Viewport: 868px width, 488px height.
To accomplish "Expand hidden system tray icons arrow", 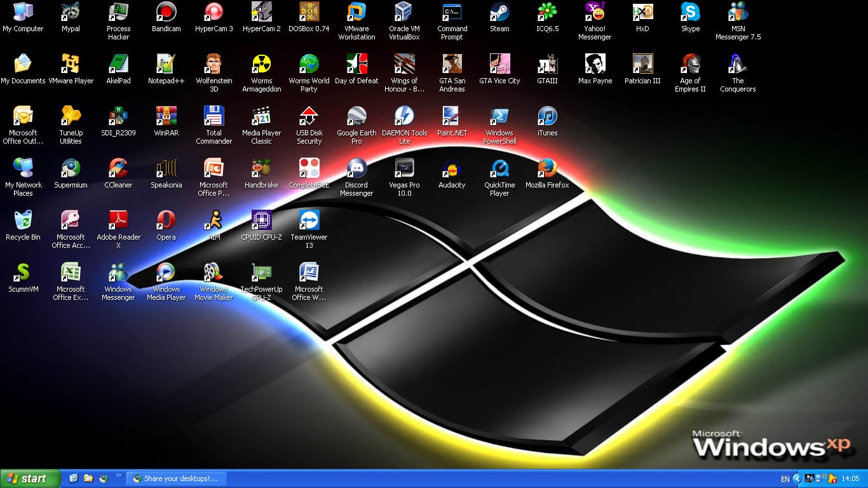I will [x=797, y=478].
